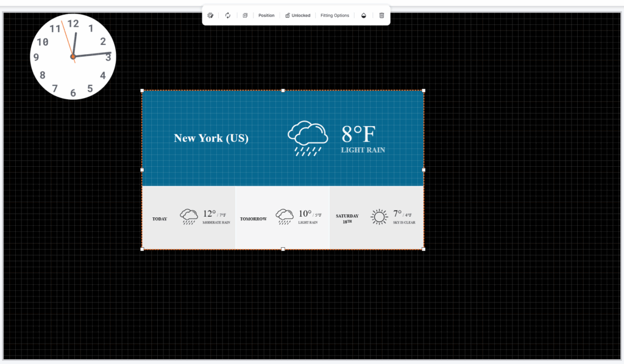Toggle the Unlocked lock state
The height and width of the screenshot is (364, 624).
[x=298, y=15]
